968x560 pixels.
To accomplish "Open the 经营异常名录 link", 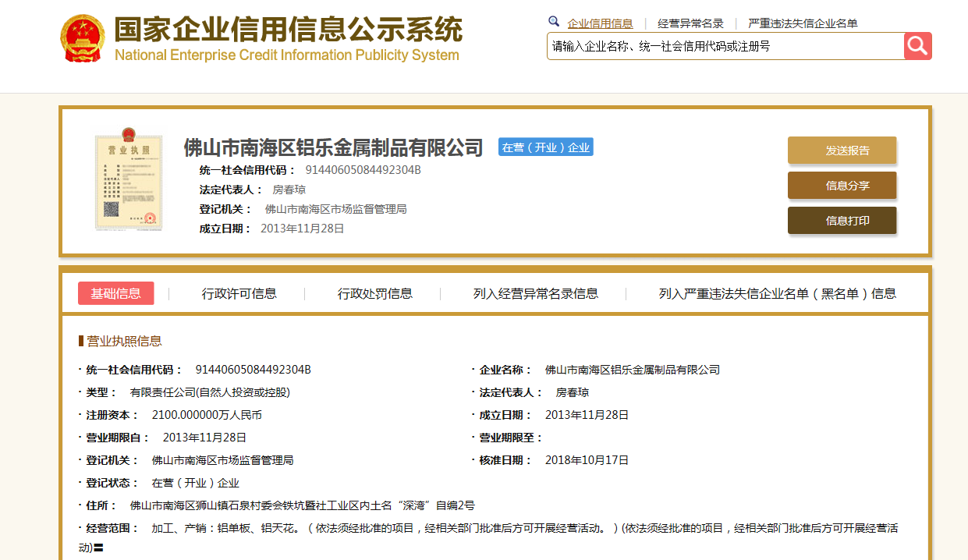I will (690, 23).
